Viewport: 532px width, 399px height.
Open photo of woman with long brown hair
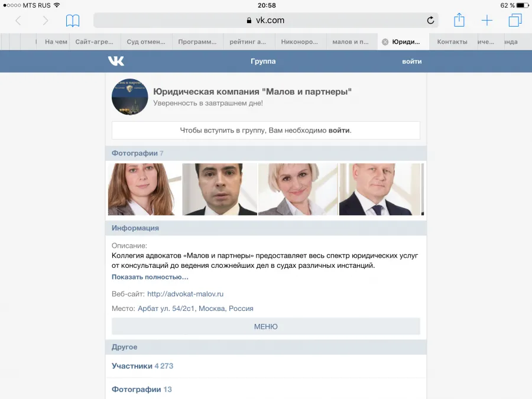pyautogui.click(x=144, y=189)
